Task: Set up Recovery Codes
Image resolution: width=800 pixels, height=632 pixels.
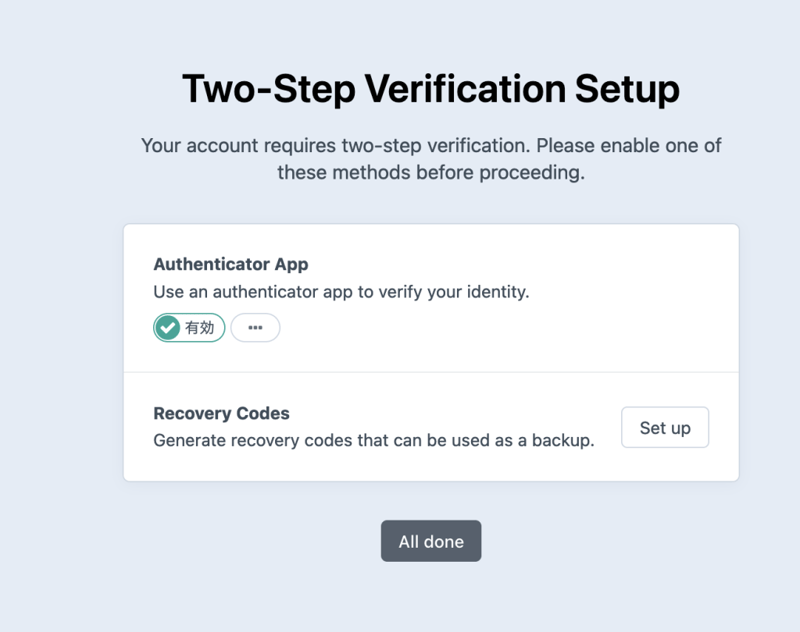Action: coord(665,428)
